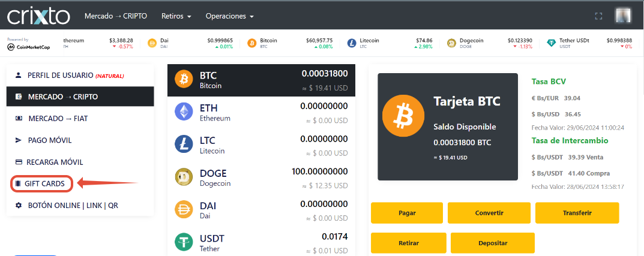644x256 pixels.
Task: Click Litecoin name under LTC
Action: pos(212,151)
